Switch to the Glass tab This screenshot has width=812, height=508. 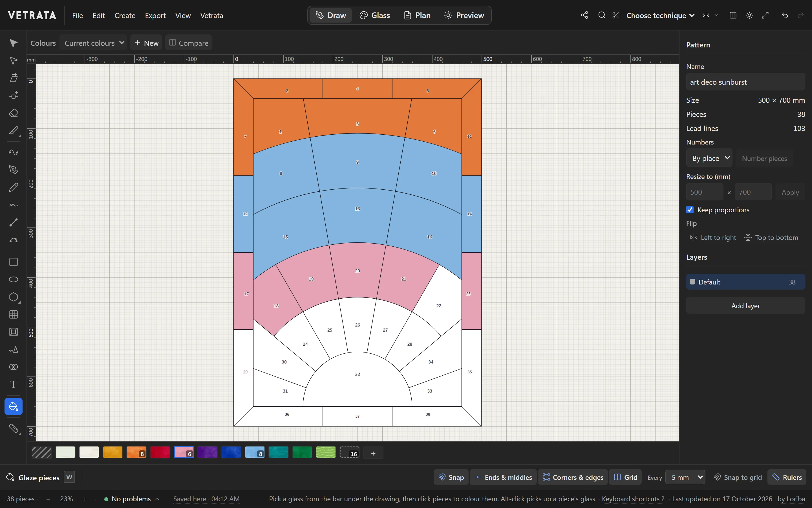375,15
